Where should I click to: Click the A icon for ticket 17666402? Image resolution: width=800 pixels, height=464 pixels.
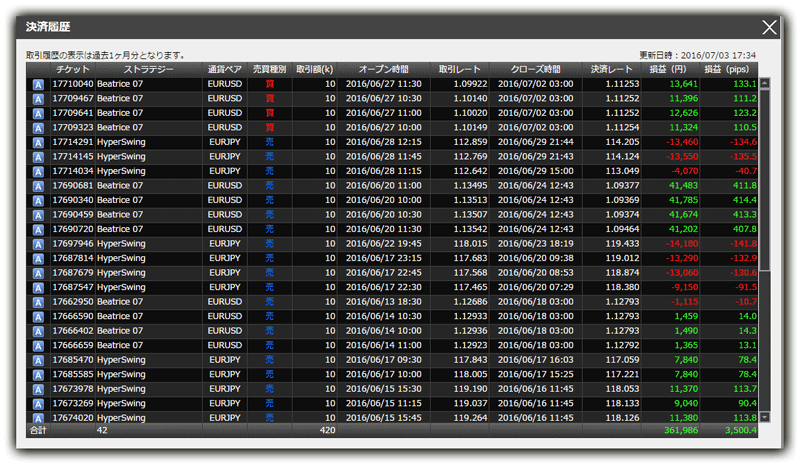tap(38, 332)
